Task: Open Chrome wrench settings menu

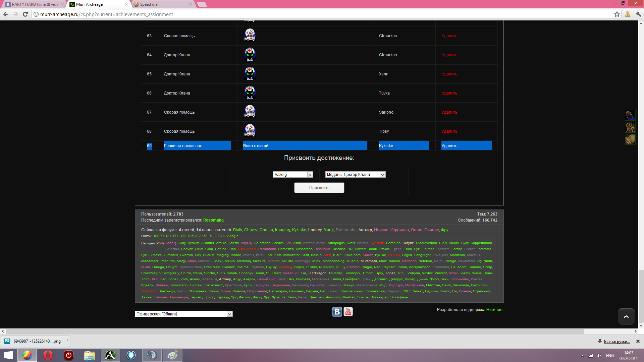Action: click(638, 14)
